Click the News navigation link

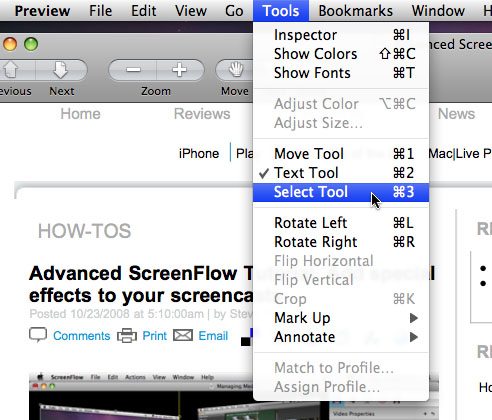(456, 114)
